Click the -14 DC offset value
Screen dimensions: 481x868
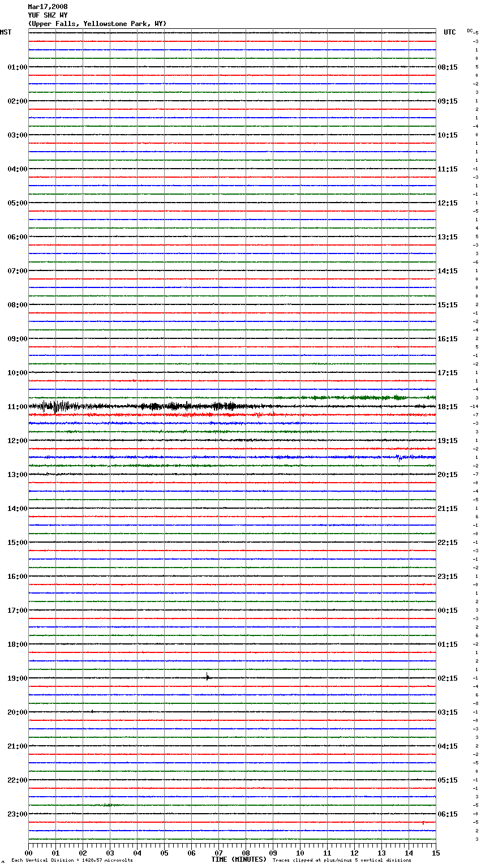(474, 407)
